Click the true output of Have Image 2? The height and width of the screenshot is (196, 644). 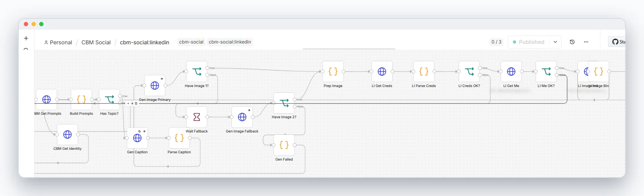pyautogui.click(x=295, y=99)
